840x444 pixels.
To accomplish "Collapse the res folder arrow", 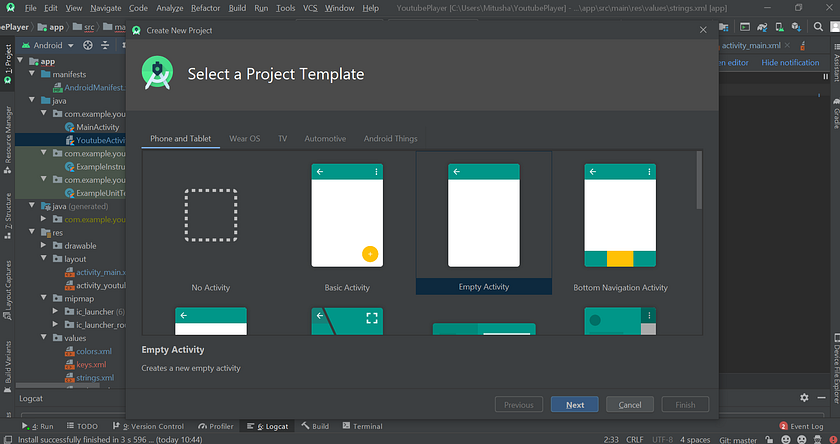I will click(32, 232).
